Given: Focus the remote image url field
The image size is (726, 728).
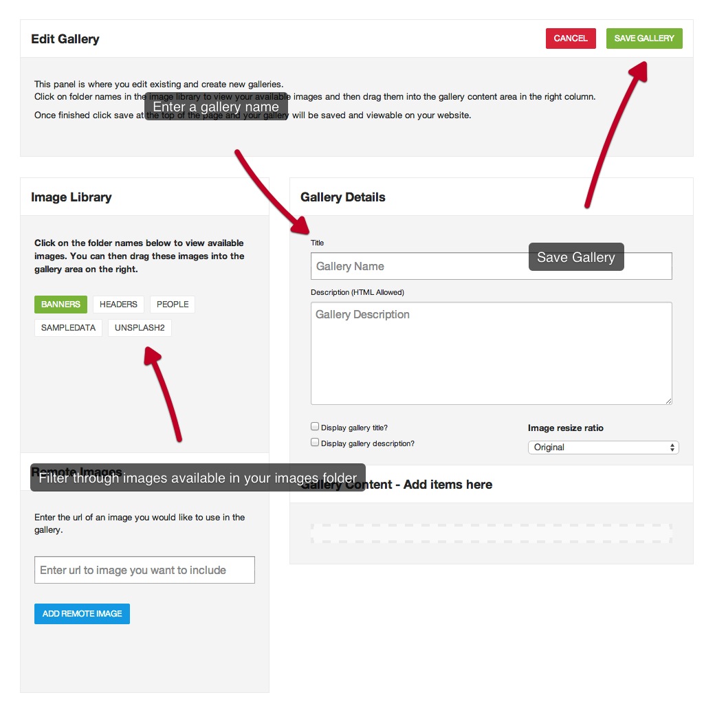Looking at the screenshot, I should 144,570.
